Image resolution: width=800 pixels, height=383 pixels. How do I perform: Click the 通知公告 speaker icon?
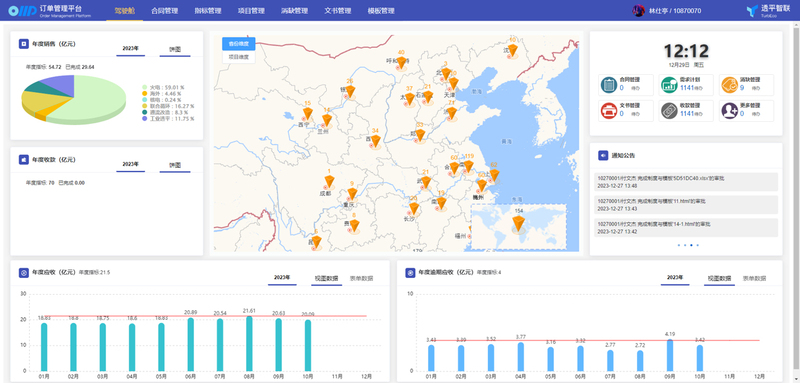[603, 155]
